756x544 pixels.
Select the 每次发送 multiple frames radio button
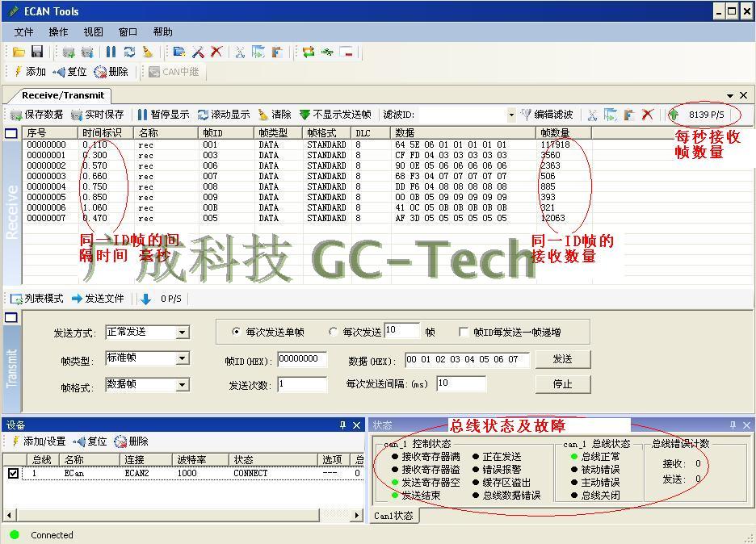(334, 332)
